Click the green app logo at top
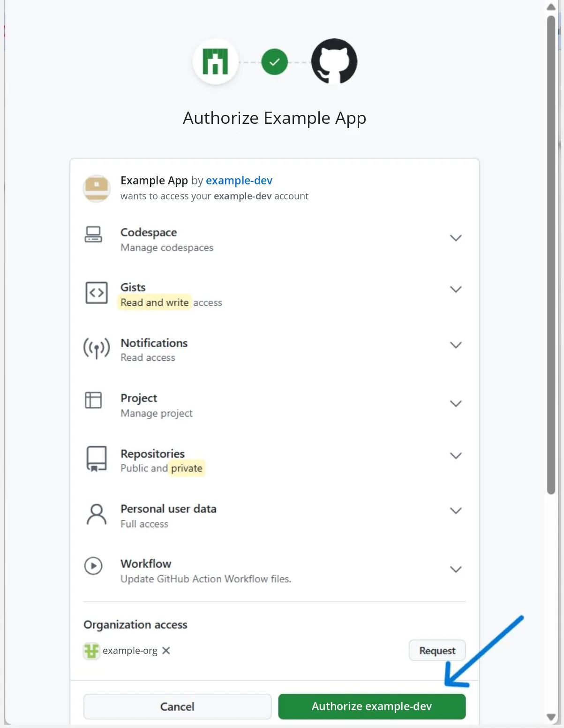564x728 pixels. pyautogui.click(x=215, y=61)
